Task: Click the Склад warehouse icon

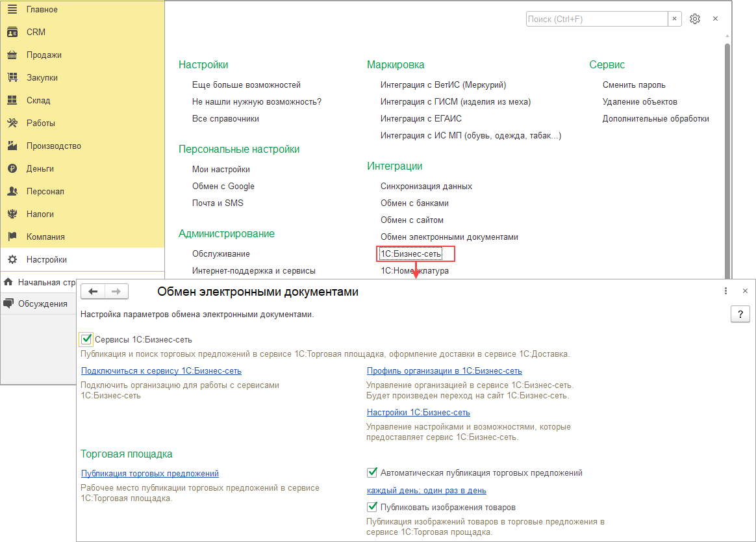Action: 12,100
